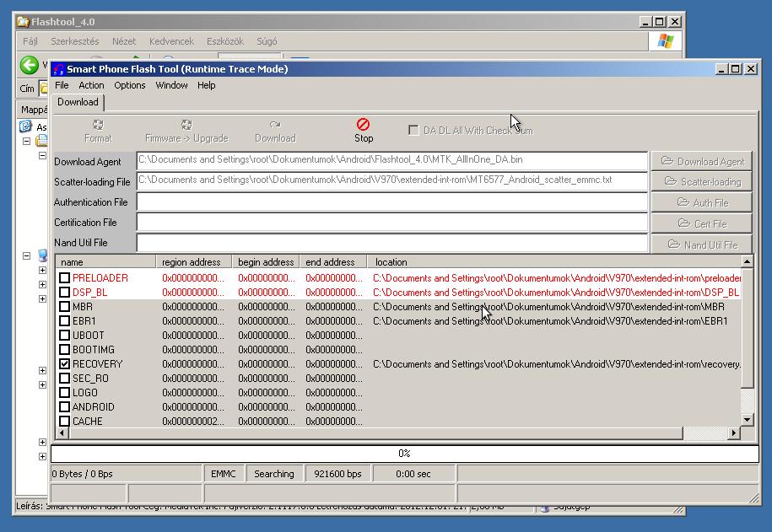This screenshot has height=532, width=772.
Task: Click the Searching status bar entry
Action: coord(274,474)
